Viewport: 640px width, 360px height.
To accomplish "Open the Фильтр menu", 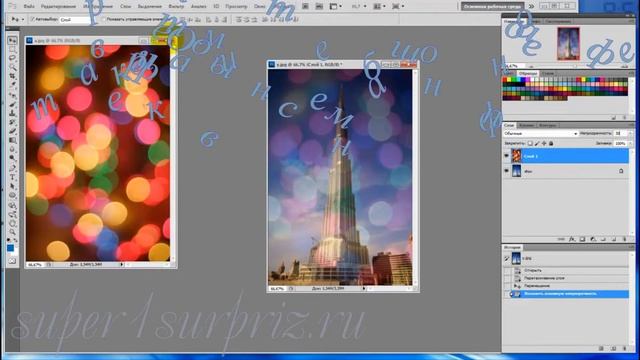I will [x=176, y=7].
